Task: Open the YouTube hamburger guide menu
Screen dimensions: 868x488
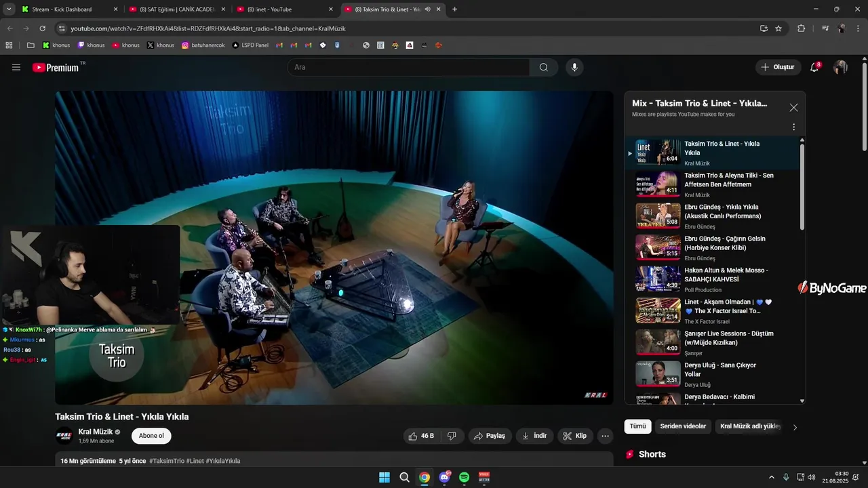Action: [16, 67]
